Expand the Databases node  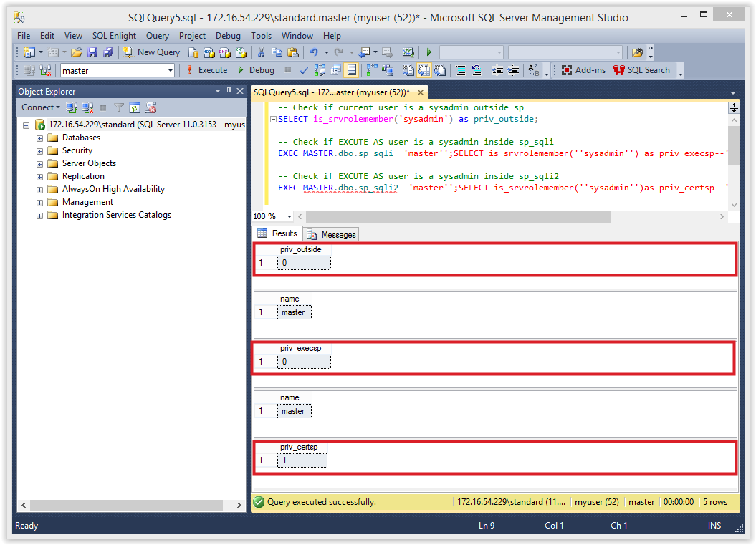point(40,137)
